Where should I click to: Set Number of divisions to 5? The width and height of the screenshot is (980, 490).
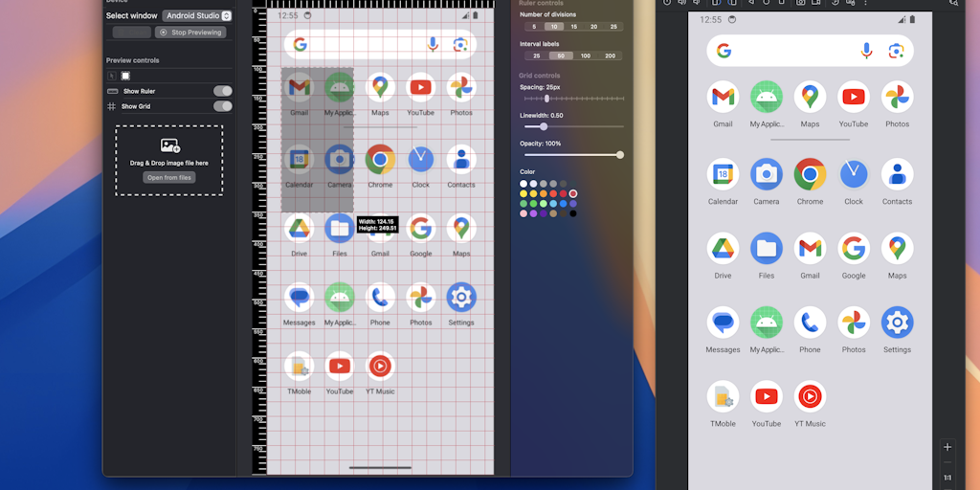tap(534, 26)
